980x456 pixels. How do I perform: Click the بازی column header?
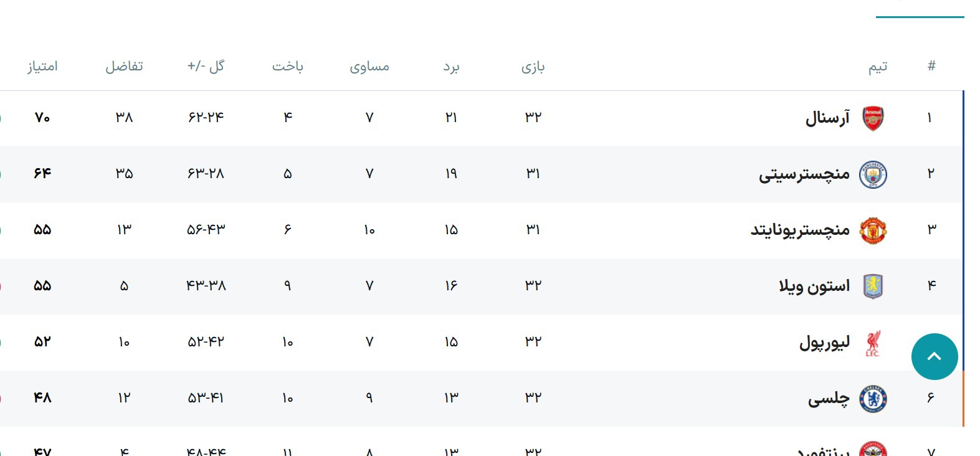[533, 67]
